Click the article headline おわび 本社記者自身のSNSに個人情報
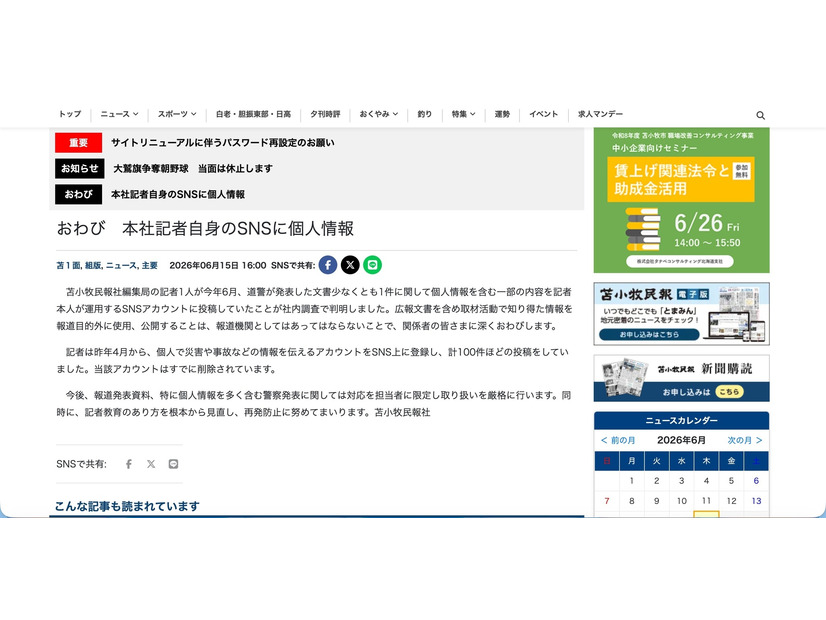This screenshot has height=620, width=826. [x=205, y=229]
